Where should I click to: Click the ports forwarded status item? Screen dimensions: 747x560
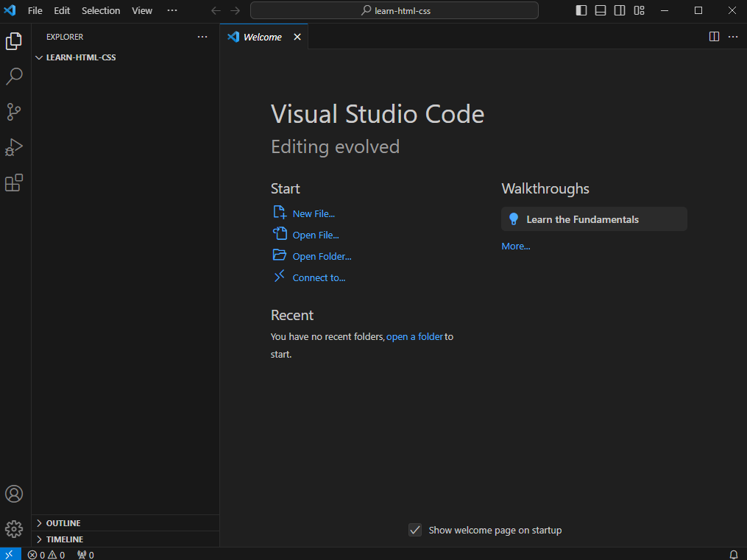tap(86, 555)
